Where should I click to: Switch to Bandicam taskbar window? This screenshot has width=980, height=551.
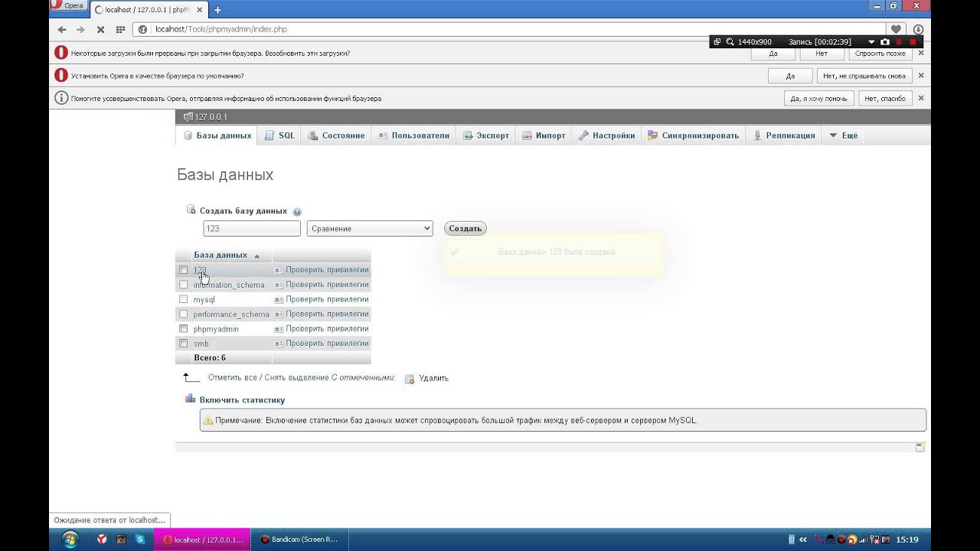[300, 540]
